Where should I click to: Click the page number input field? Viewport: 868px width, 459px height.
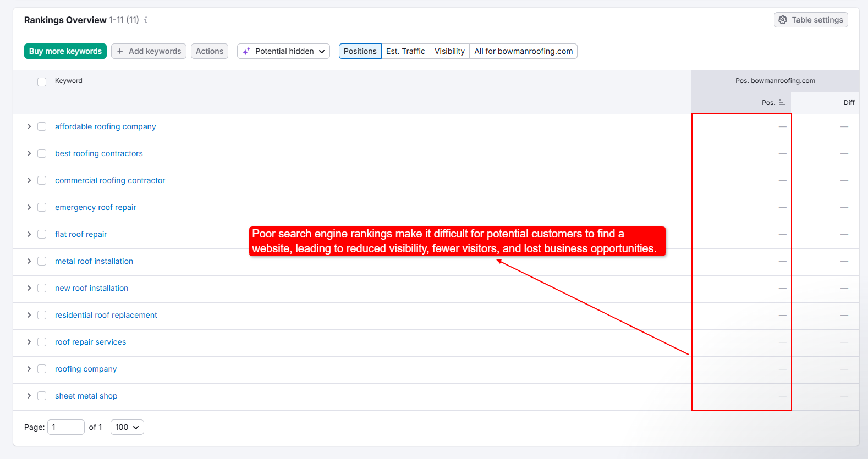[65, 427]
